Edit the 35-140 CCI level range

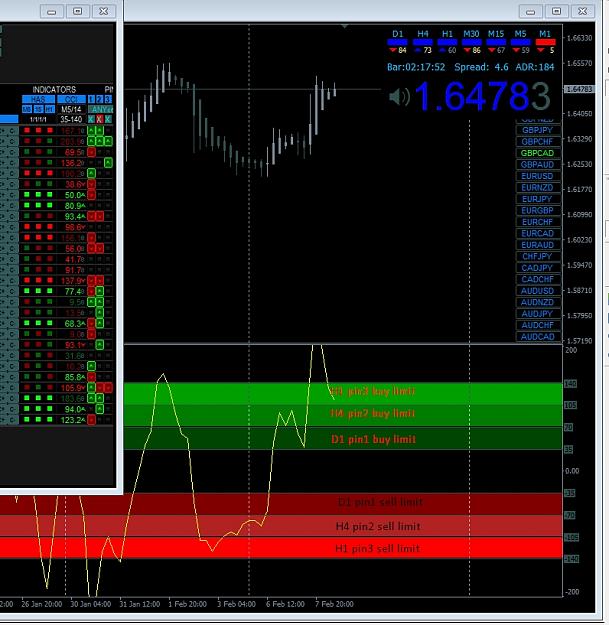(x=71, y=119)
